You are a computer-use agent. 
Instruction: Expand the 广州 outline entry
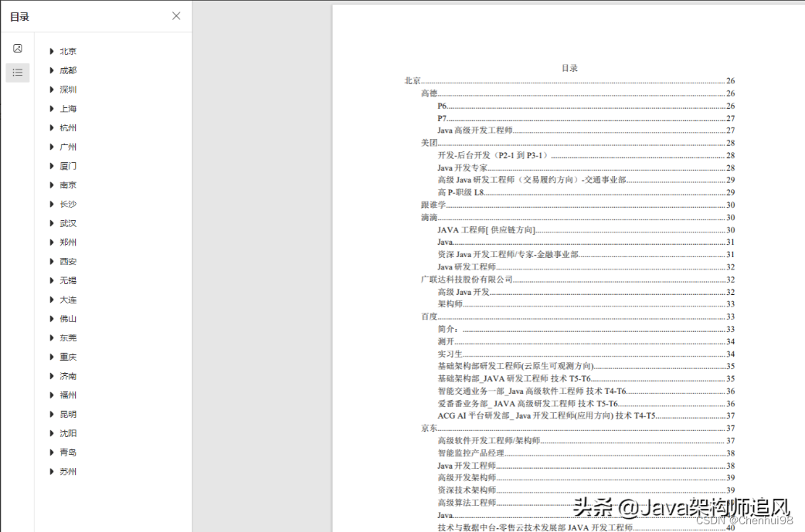point(51,147)
